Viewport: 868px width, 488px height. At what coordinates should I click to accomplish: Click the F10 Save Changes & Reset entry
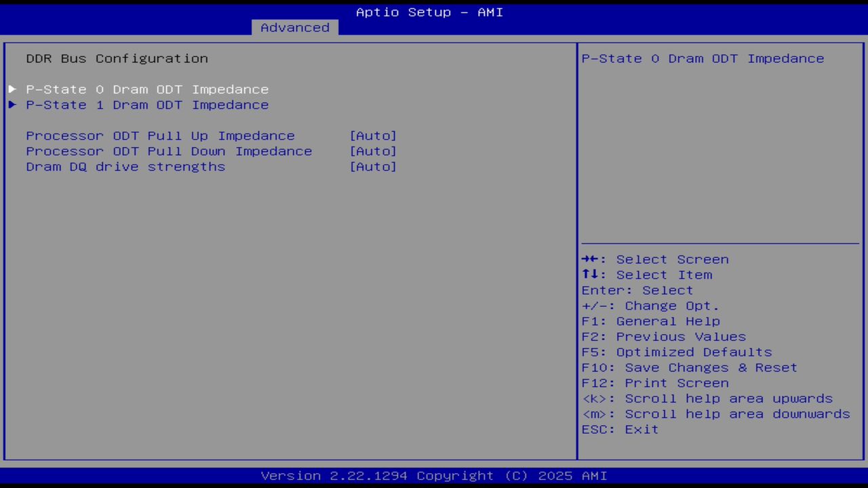(x=689, y=367)
